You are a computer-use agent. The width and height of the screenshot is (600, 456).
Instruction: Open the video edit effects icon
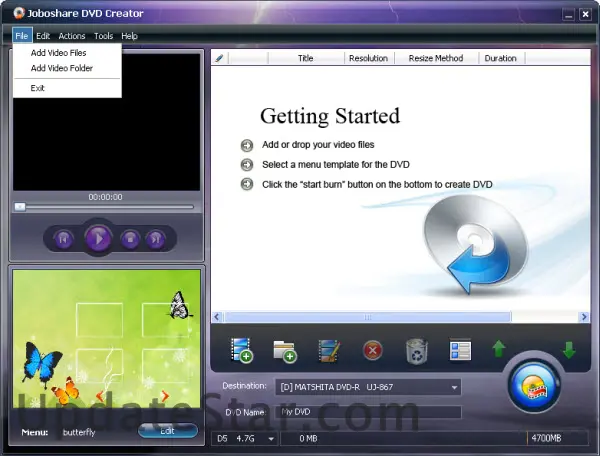(329, 350)
